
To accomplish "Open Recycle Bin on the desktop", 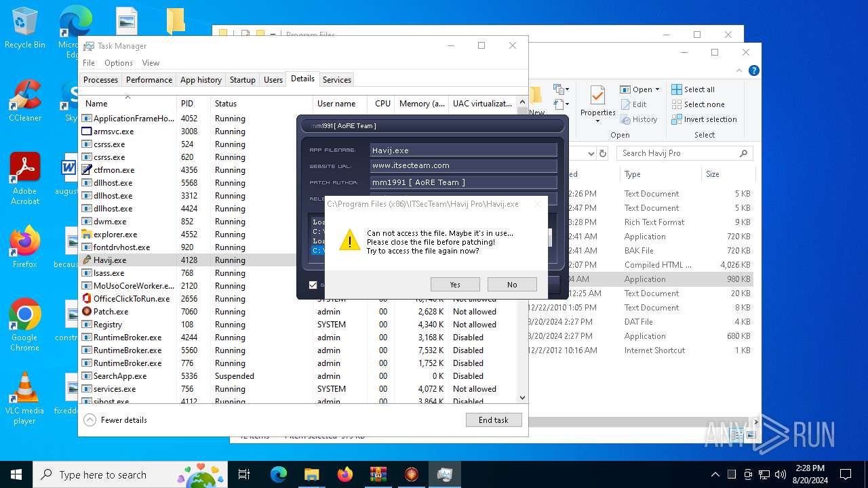I will pyautogui.click(x=24, y=28).
